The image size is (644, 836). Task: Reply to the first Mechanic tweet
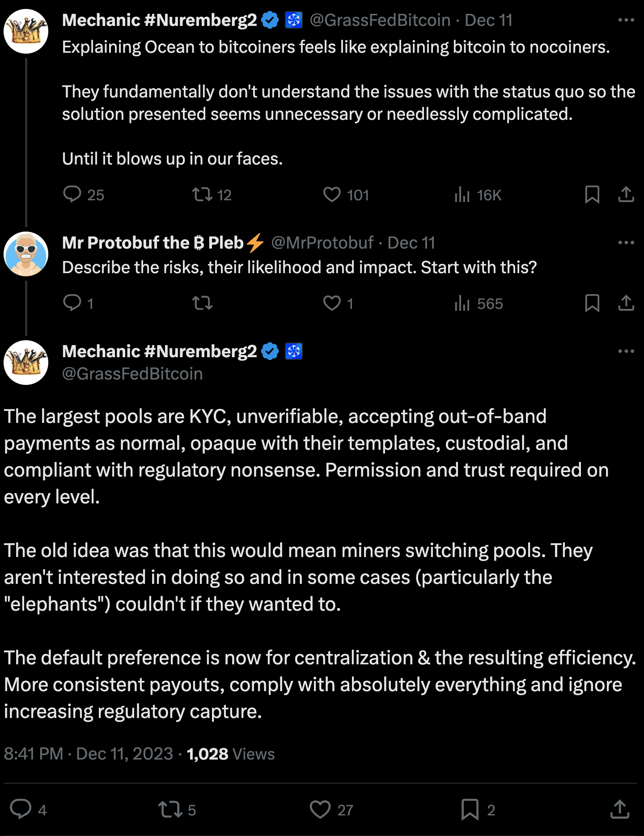[72, 194]
